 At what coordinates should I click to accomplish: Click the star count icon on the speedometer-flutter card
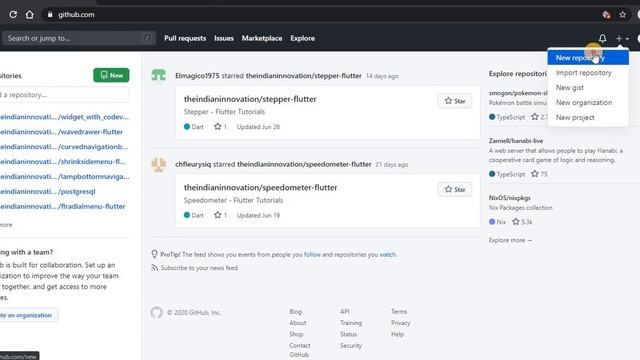click(218, 215)
